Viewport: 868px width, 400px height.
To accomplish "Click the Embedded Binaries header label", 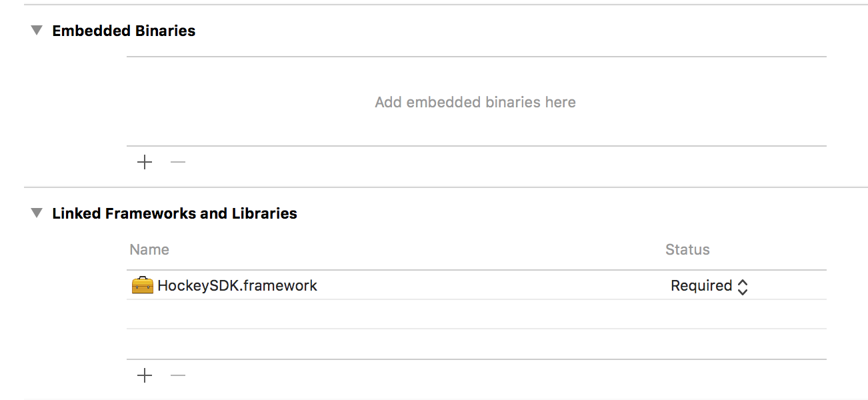I will click(x=123, y=30).
